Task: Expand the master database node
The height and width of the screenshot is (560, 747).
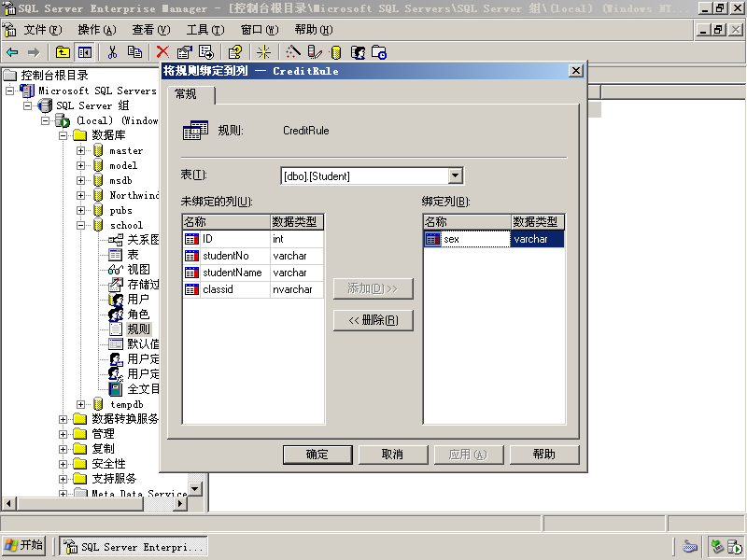Action: pos(81,150)
